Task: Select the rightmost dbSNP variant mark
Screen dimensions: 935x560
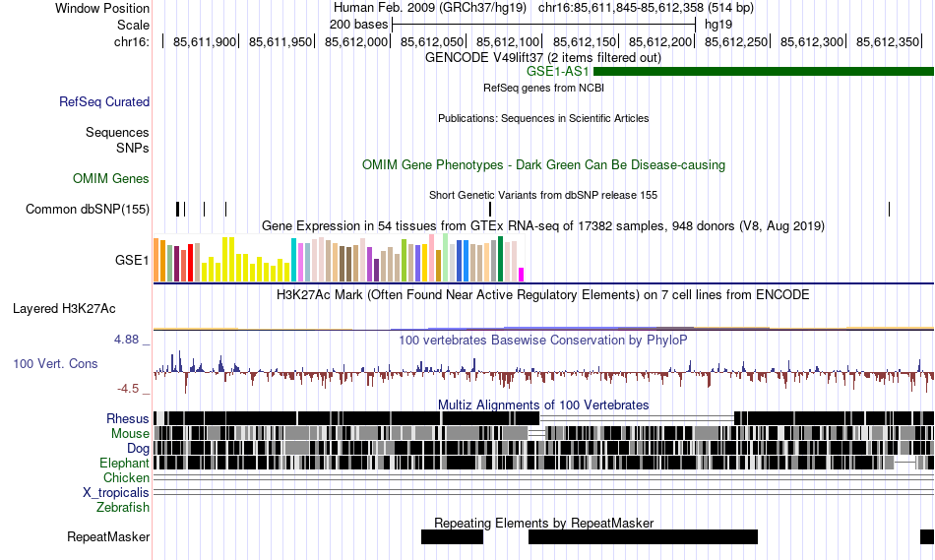Action: [x=889, y=209]
